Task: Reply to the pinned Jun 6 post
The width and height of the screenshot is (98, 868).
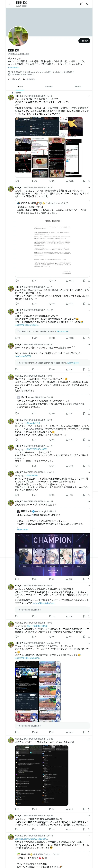Action: tap(16, 181)
